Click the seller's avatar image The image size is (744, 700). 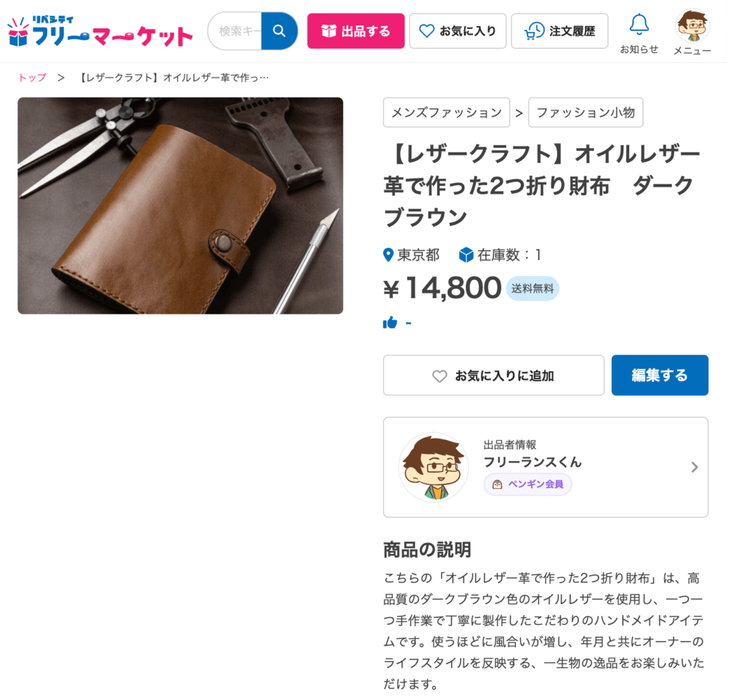pyautogui.click(x=433, y=467)
